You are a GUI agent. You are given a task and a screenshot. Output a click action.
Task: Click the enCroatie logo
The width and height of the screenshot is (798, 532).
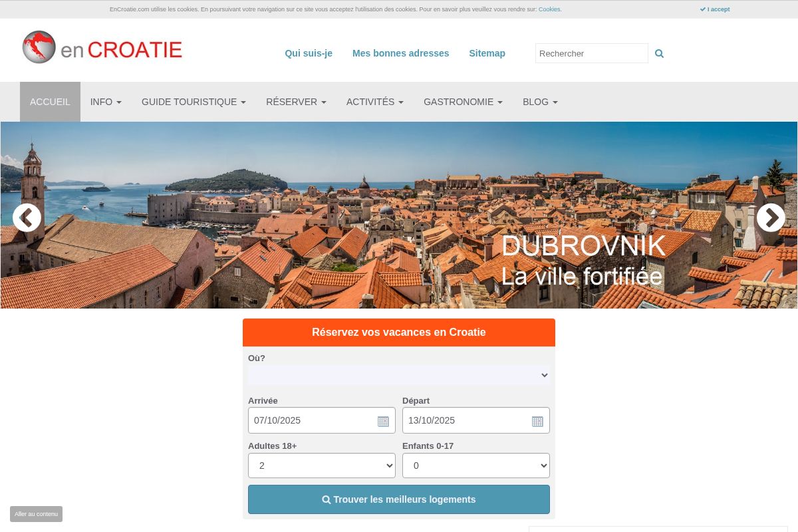(102, 48)
